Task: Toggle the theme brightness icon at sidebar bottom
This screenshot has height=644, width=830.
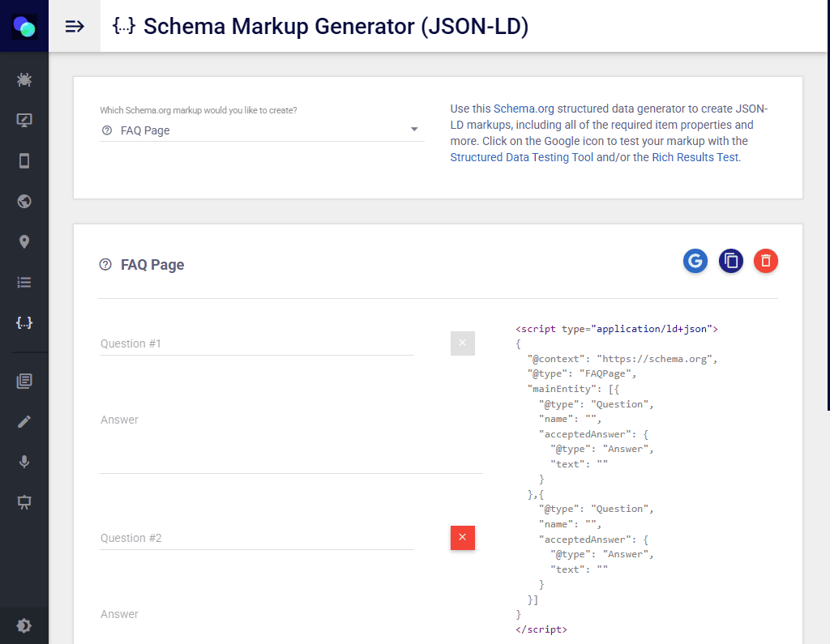Action: pyautogui.click(x=24, y=626)
